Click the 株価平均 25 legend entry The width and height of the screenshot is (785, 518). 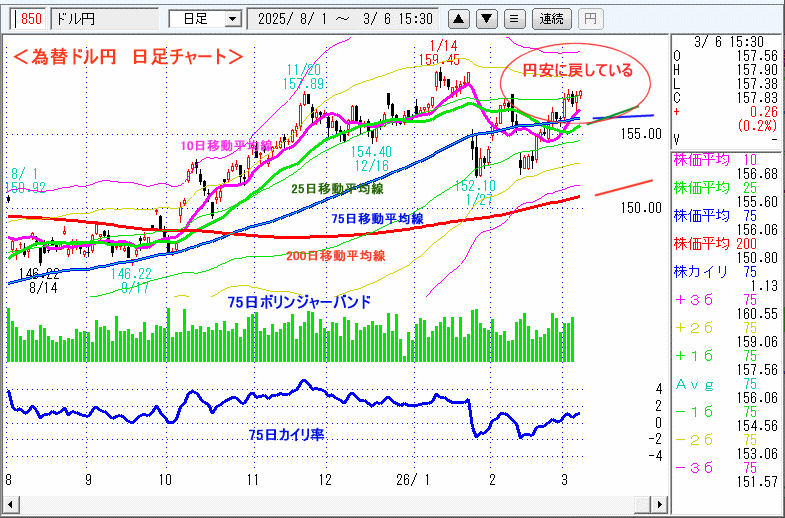[x=716, y=188]
